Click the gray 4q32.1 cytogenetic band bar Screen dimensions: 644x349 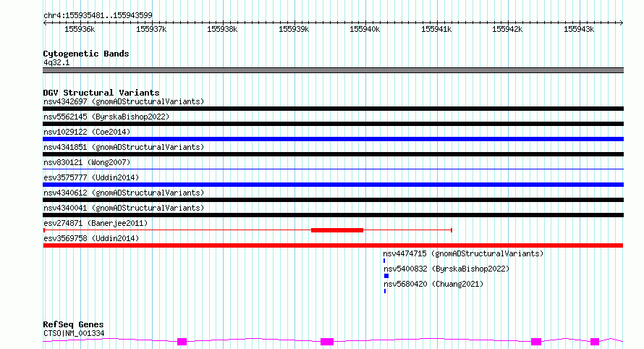coord(333,70)
